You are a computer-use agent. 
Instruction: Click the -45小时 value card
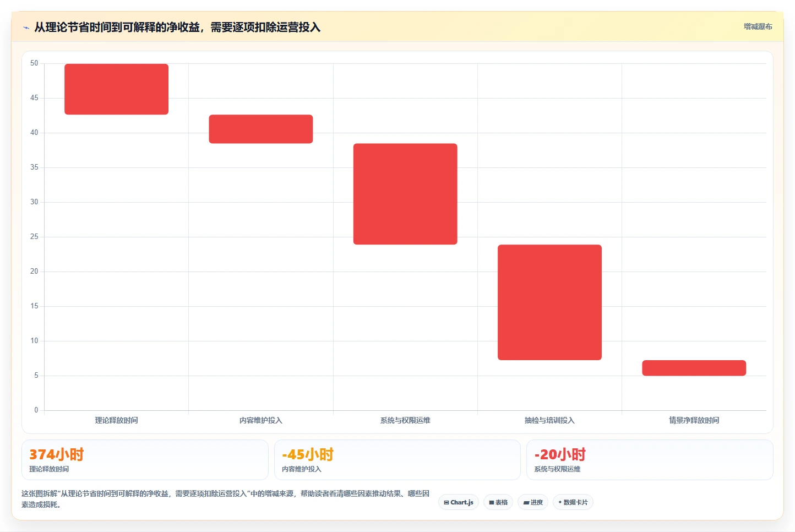[x=397, y=460]
